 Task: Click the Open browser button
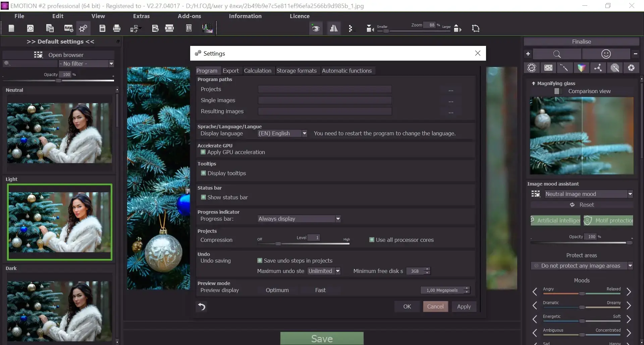58,55
